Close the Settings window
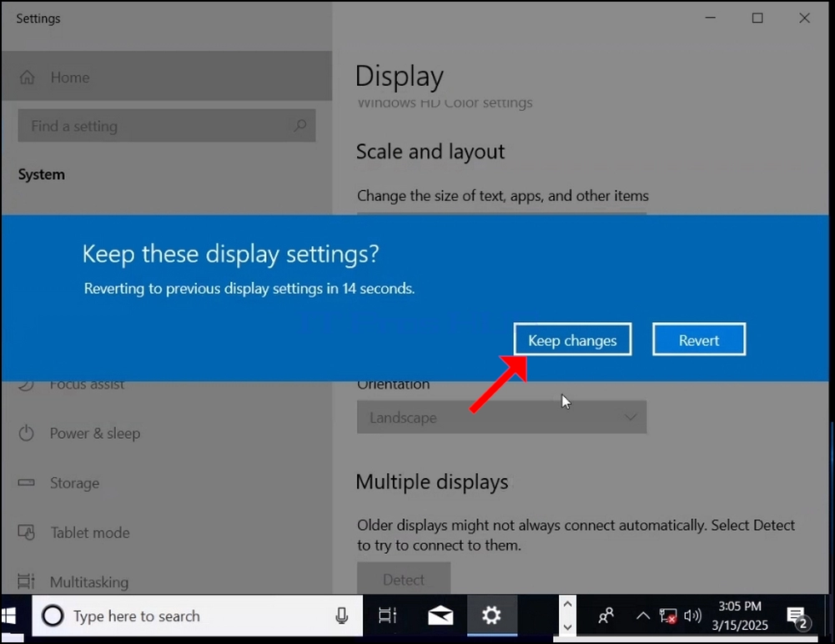This screenshot has width=835, height=644. (x=805, y=18)
